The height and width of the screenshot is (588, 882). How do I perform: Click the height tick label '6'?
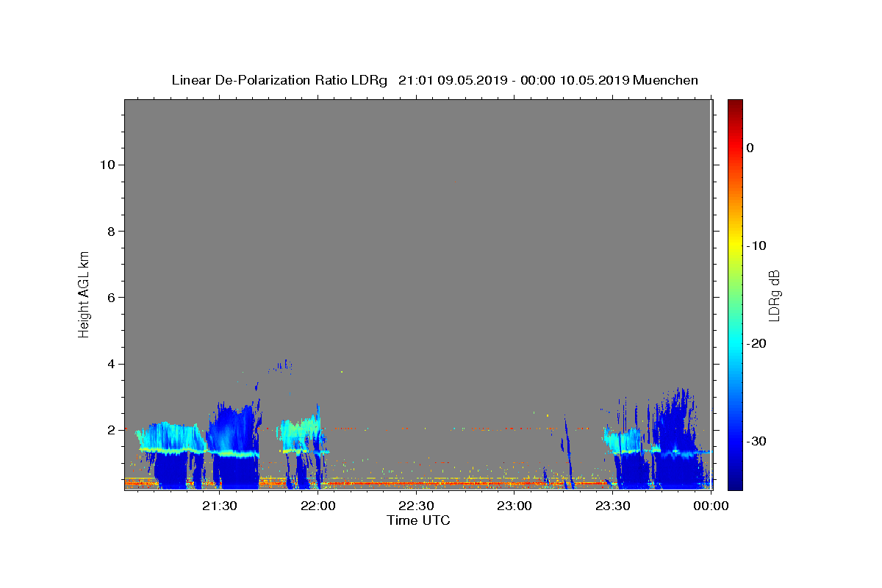click(110, 297)
